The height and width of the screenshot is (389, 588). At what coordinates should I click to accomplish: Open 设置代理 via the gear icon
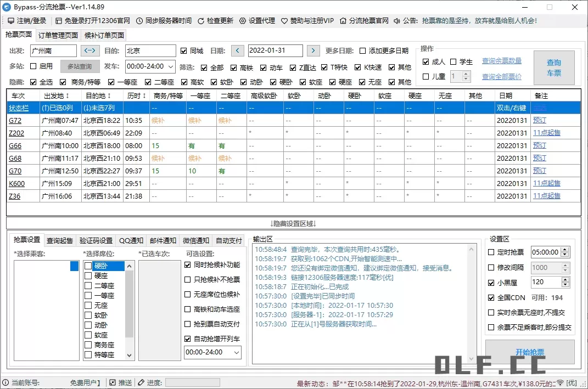click(243, 20)
